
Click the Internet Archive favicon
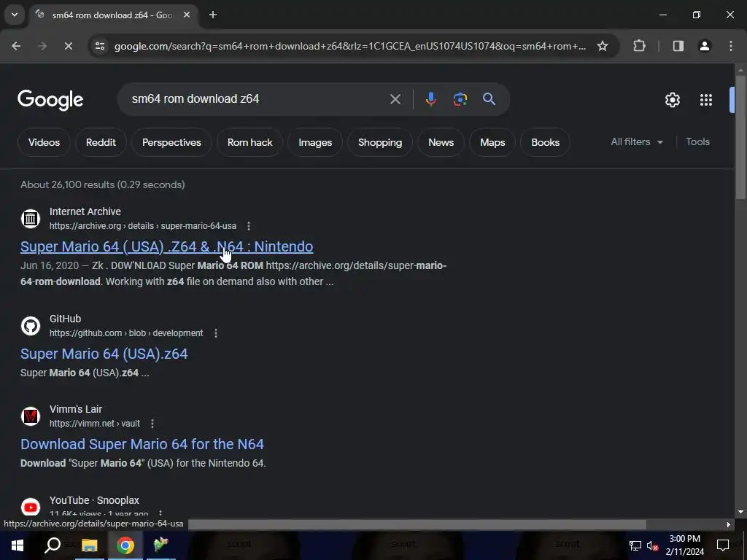31,219
